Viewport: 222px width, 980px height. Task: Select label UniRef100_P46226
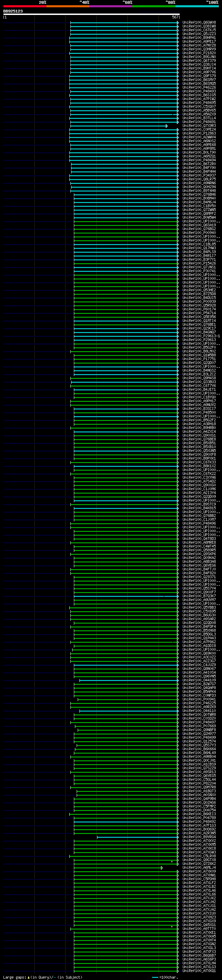[199, 88]
